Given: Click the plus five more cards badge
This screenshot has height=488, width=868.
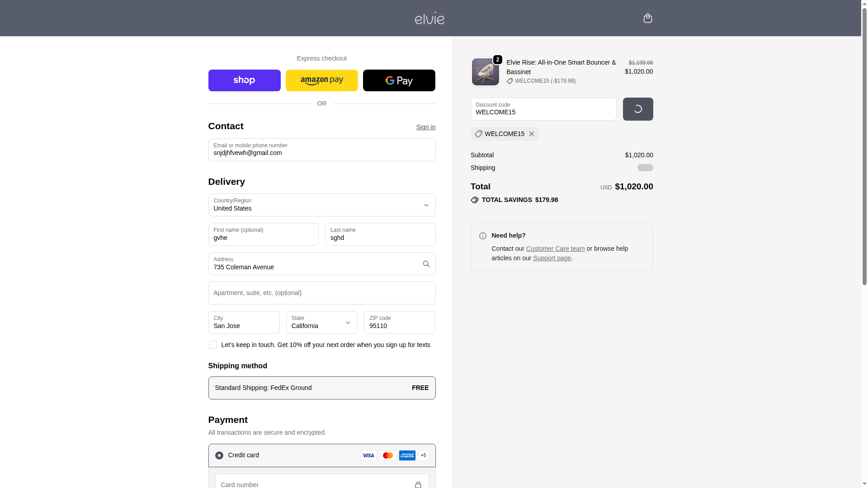Looking at the screenshot, I should click(x=423, y=455).
